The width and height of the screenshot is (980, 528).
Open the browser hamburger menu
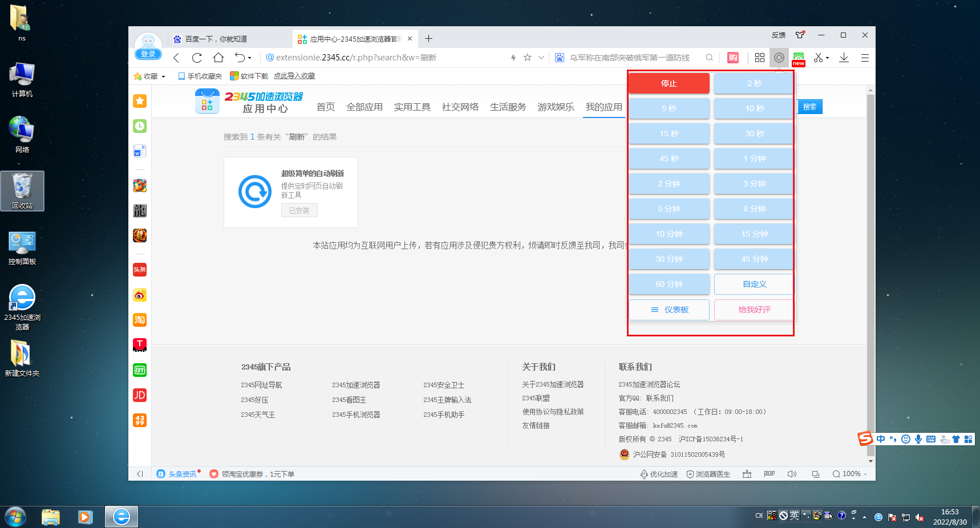(x=865, y=58)
